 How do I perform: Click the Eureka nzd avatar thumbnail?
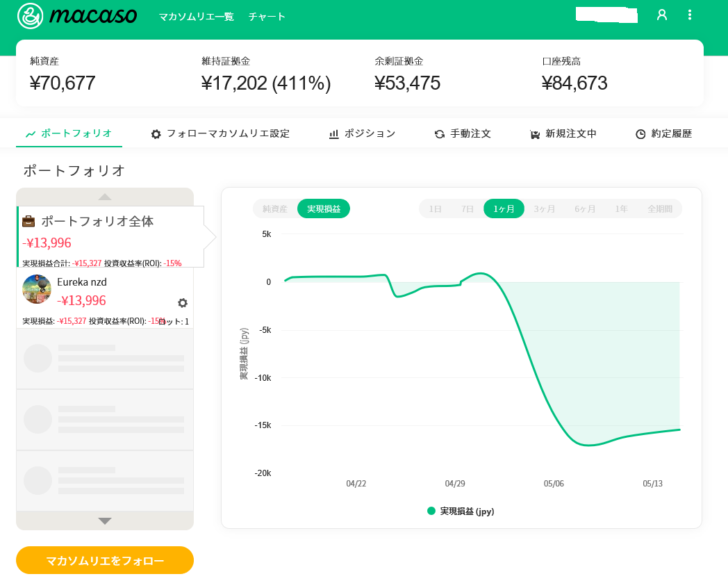click(x=37, y=289)
